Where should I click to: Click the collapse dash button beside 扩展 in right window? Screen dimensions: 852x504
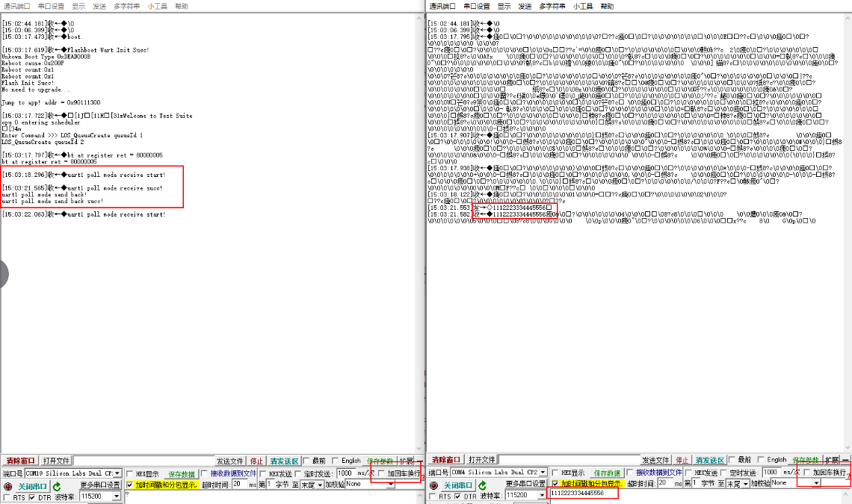point(845,460)
